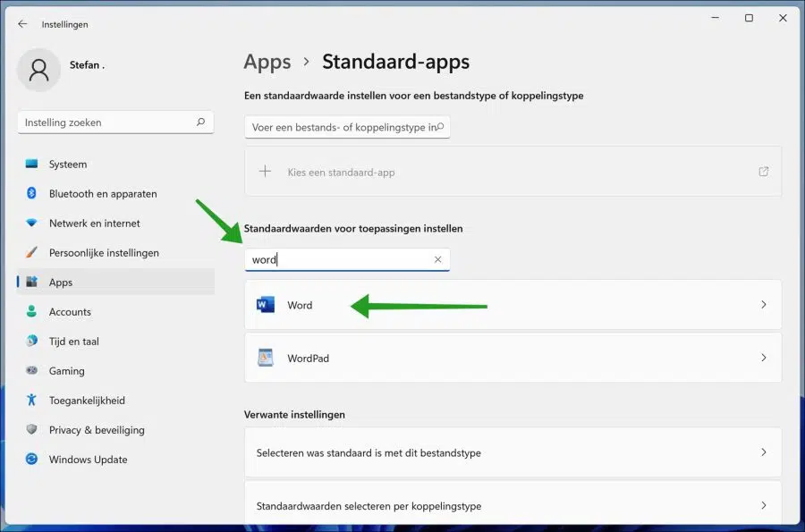Click the Systeem monitor icon
Viewport: 805px width, 532px height.
[31, 165]
